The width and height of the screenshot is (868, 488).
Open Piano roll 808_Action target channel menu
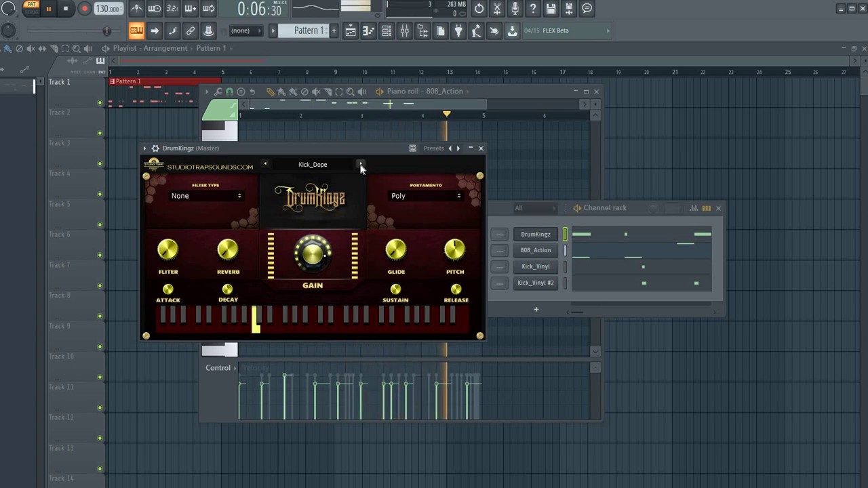pyautogui.click(x=443, y=91)
